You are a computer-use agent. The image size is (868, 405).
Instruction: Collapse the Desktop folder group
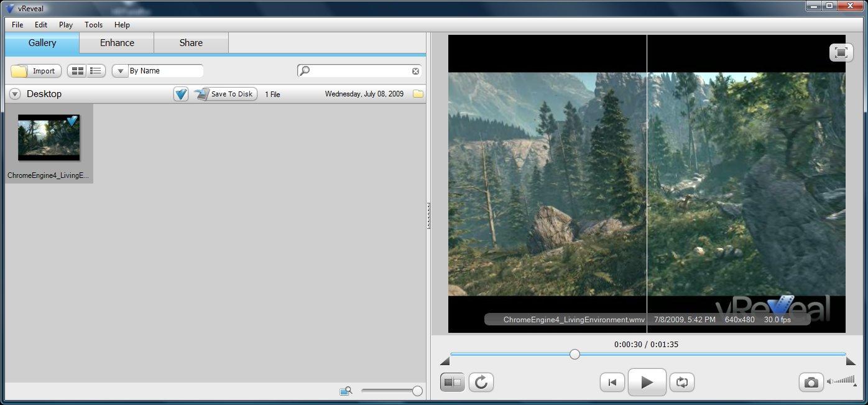point(15,94)
